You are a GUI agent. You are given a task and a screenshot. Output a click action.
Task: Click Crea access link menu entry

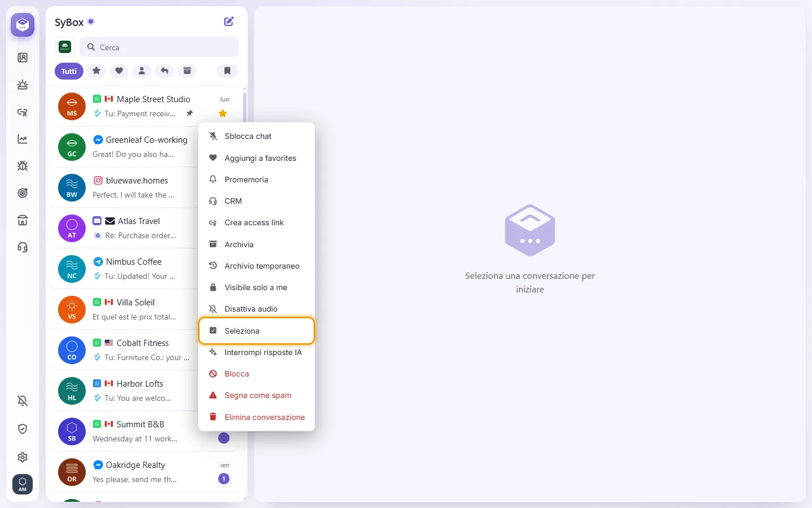coord(257,223)
